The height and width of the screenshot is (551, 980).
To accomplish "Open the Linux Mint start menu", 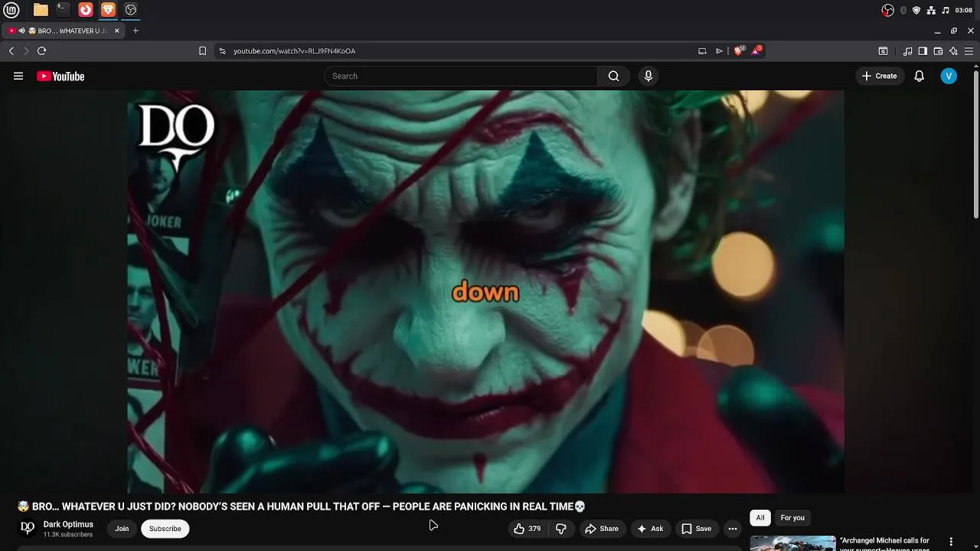I will click(11, 10).
